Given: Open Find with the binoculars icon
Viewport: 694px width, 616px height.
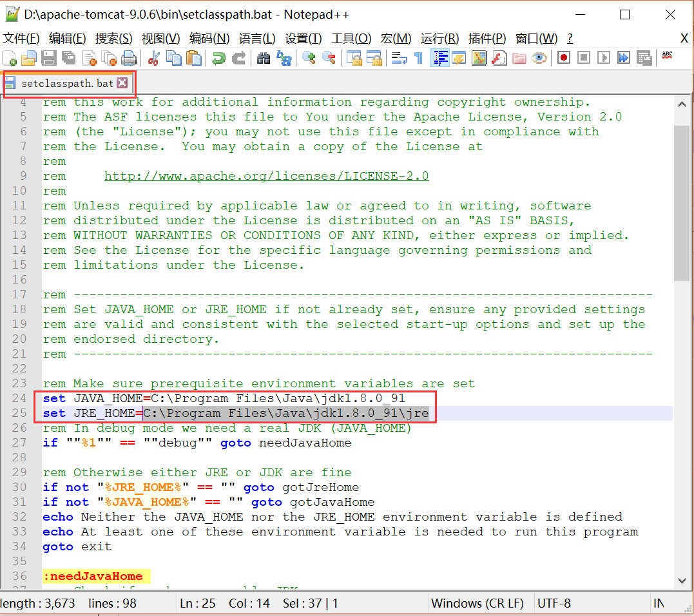Looking at the screenshot, I should [264, 59].
